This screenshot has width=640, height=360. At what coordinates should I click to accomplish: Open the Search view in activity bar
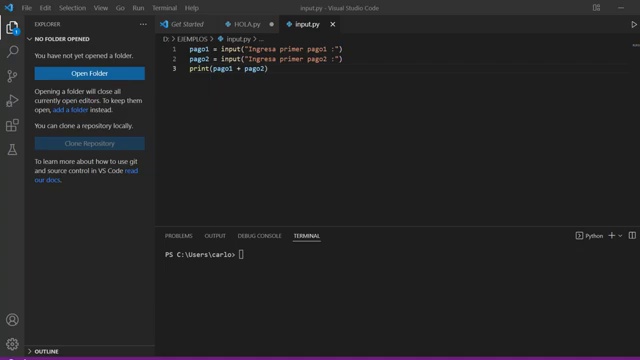coord(12,51)
